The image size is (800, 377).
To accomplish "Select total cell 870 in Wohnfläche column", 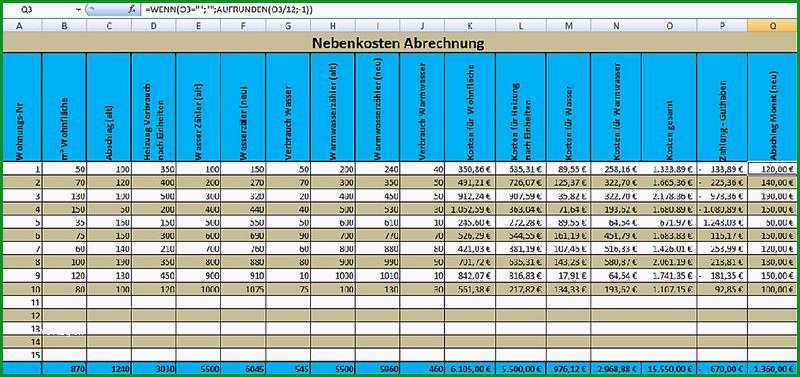I will tap(64, 368).
